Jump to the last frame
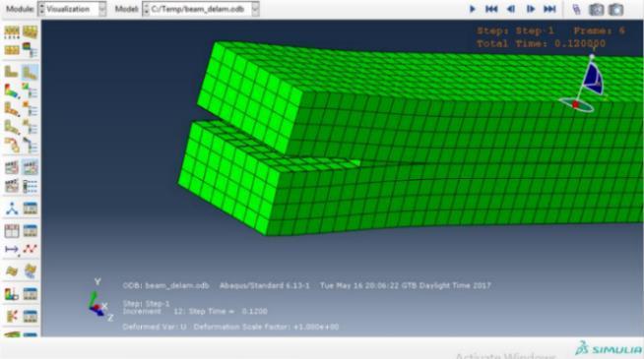This screenshot has height=359, width=644. click(x=549, y=9)
